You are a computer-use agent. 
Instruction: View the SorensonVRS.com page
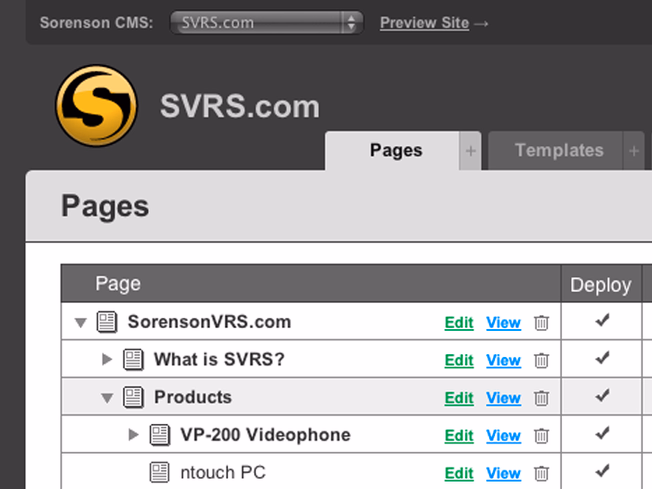503,323
